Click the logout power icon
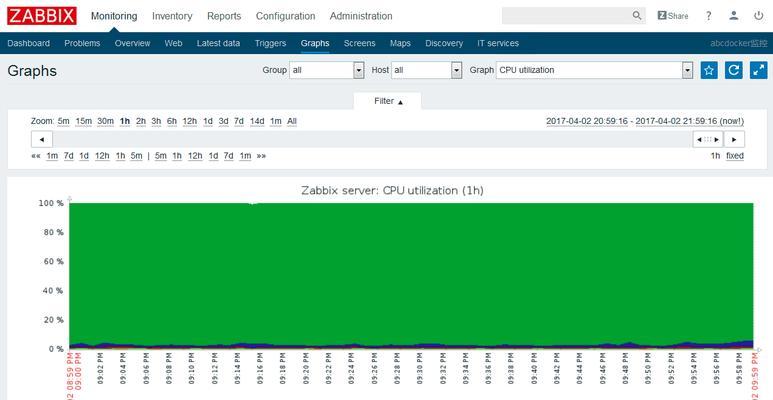Image resolution: width=773 pixels, height=400 pixels. [759, 16]
